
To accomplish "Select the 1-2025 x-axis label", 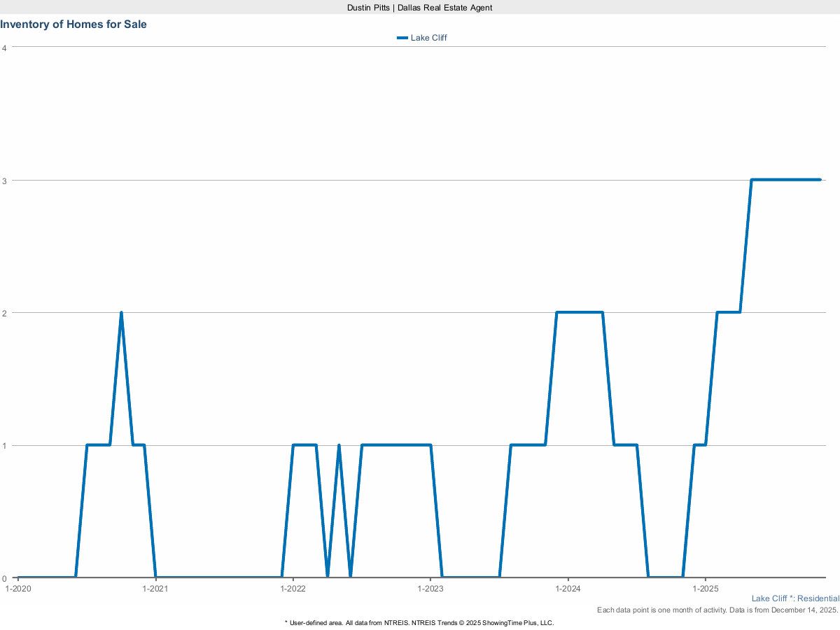I will (705, 589).
